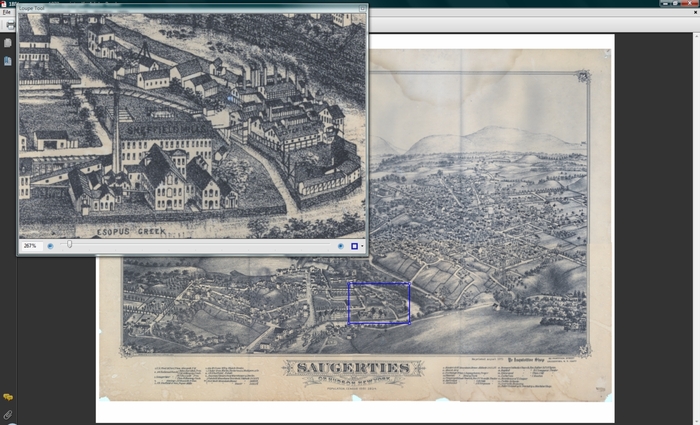Image resolution: width=700 pixels, height=425 pixels.
Task: Open the Loupe color dropdown arrow
Action: click(x=362, y=246)
